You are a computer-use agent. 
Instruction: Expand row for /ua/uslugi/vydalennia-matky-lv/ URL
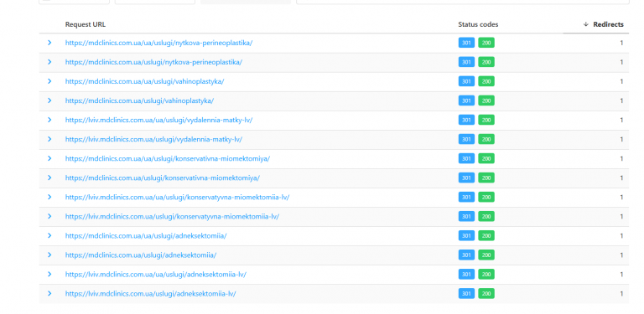[x=49, y=120]
